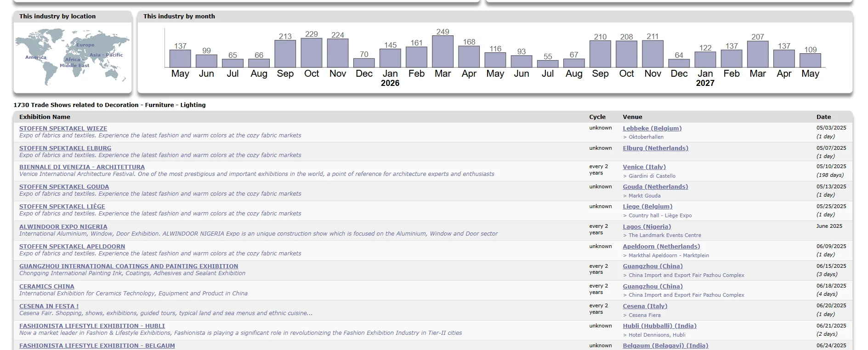Click the 'Oktoberhallen' venue text

coord(646,137)
